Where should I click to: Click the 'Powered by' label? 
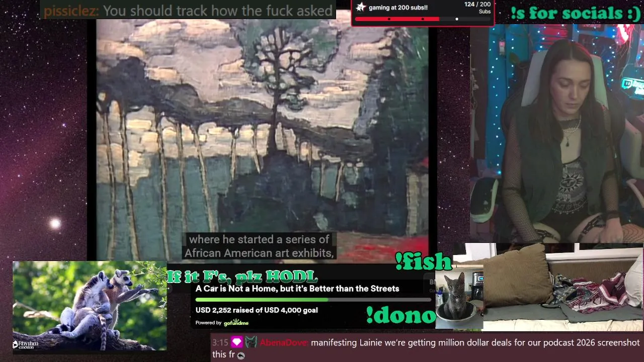208,323
